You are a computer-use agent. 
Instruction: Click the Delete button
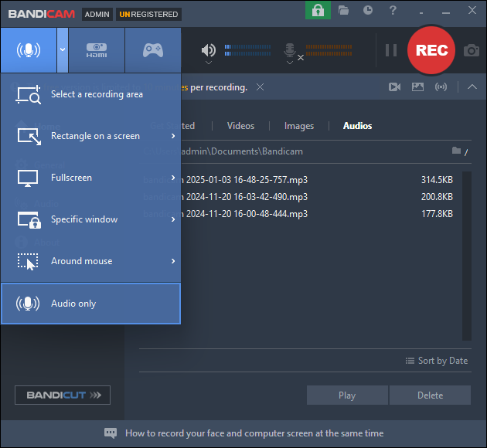[x=430, y=395]
